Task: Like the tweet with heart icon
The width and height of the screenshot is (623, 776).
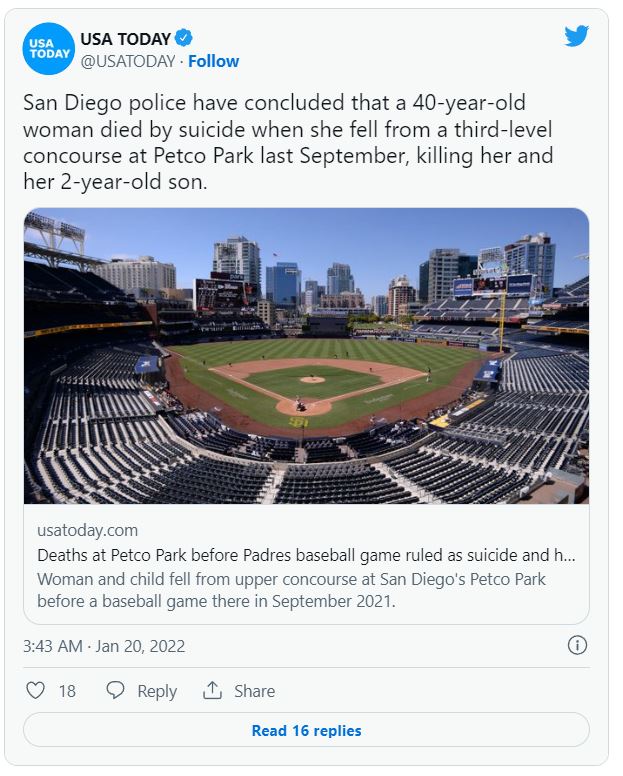Action: (x=35, y=690)
